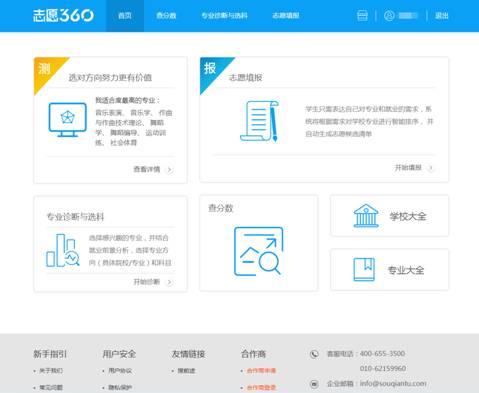Click the phone icon in the footer
The image size is (479, 393).
[x=314, y=354]
